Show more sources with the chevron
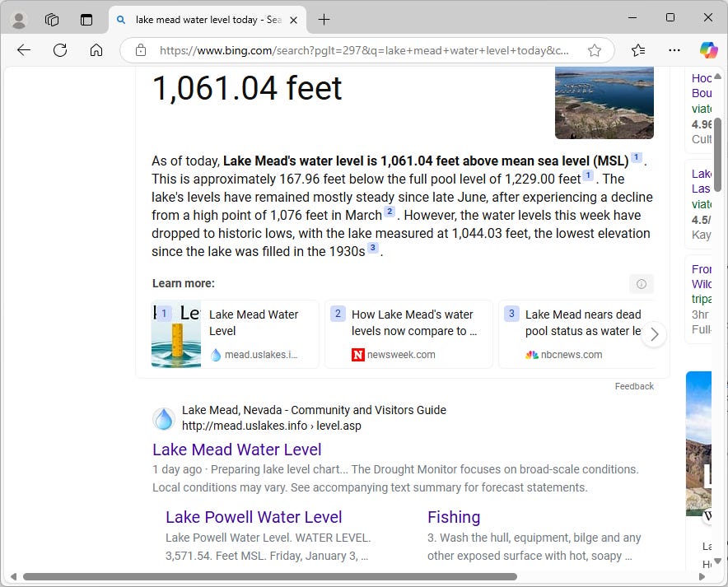The width and height of the screenshot is (728, 587). 654,334
